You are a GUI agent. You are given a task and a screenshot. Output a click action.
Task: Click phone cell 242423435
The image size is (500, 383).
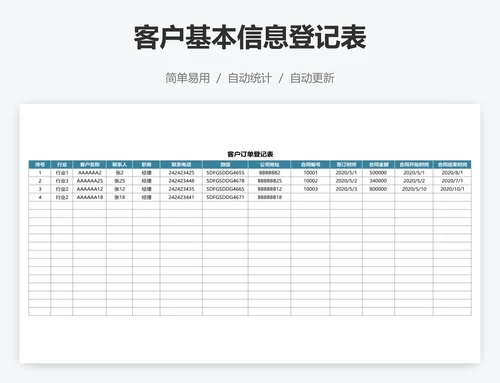click(181, 189)
